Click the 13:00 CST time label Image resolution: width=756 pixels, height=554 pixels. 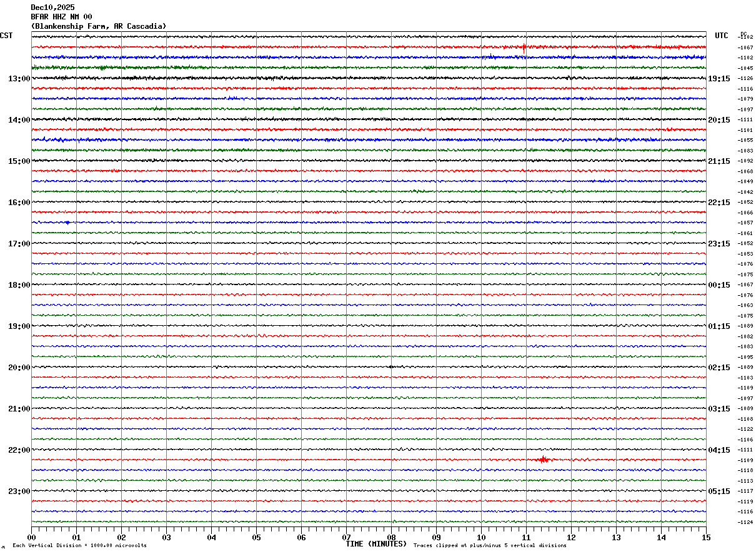tap(19, 79)
